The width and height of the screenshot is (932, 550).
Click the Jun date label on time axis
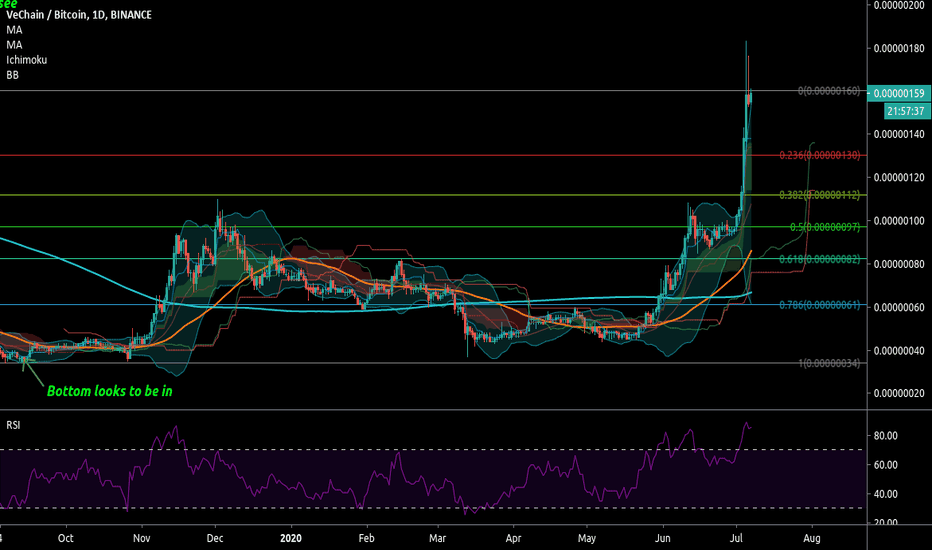click(x=663, y=538)
